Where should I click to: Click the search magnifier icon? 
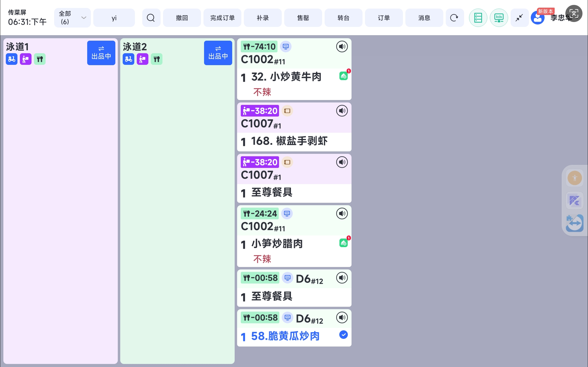point(151,18)
